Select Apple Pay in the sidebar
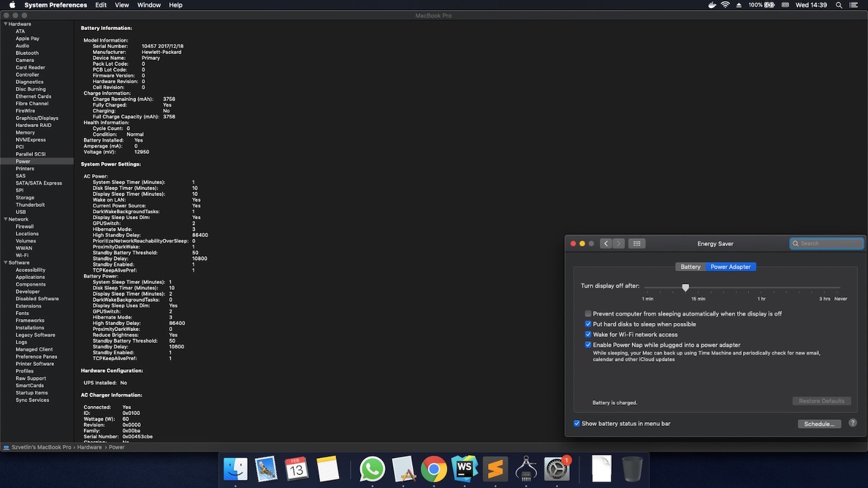868x488 pixels. tap(27, 39)
